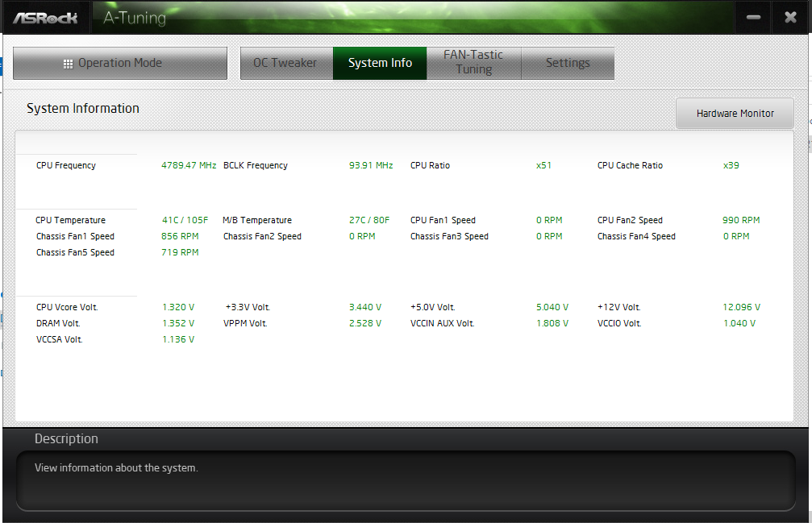Select the +5.0V Volt. label
This screenshot has width=812, height=523.
coord(432,307)
